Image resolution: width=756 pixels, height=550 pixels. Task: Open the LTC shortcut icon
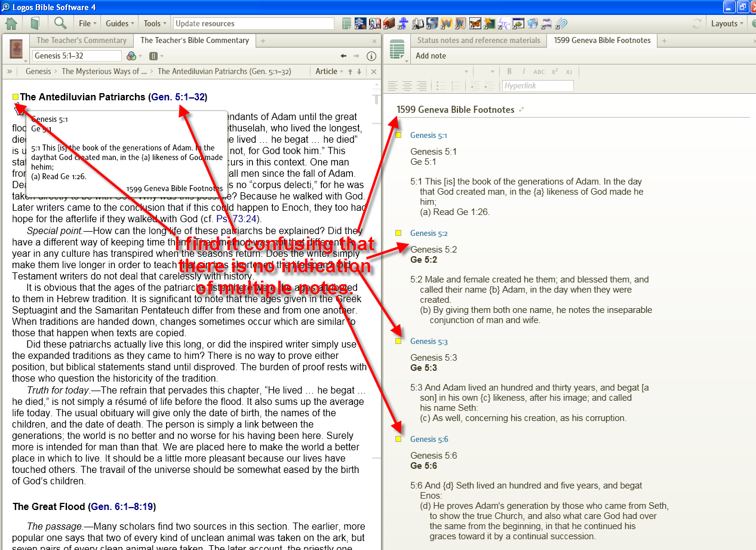[504, 24]
